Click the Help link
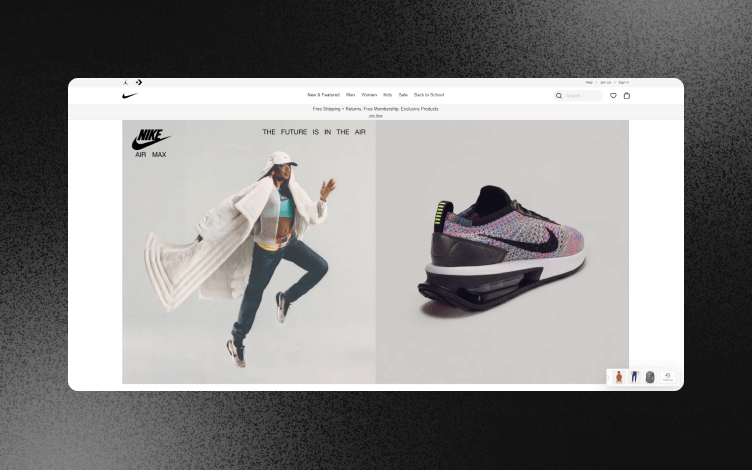752x470 pixels. 589,82
